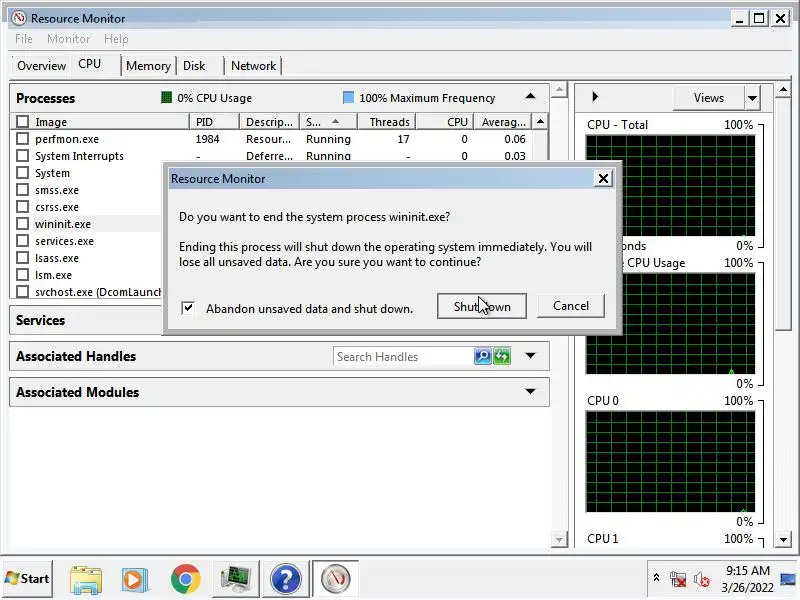This screenshot has height=600, width=800.
Task: Click the PID column header
Action: (214, 122)
